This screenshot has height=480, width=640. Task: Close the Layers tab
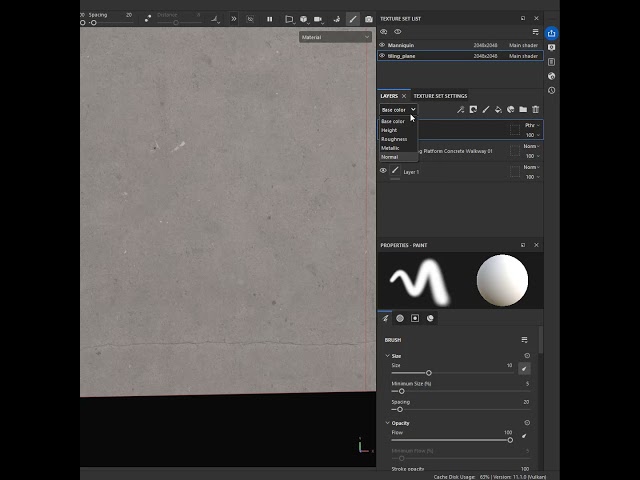(404, 96)
